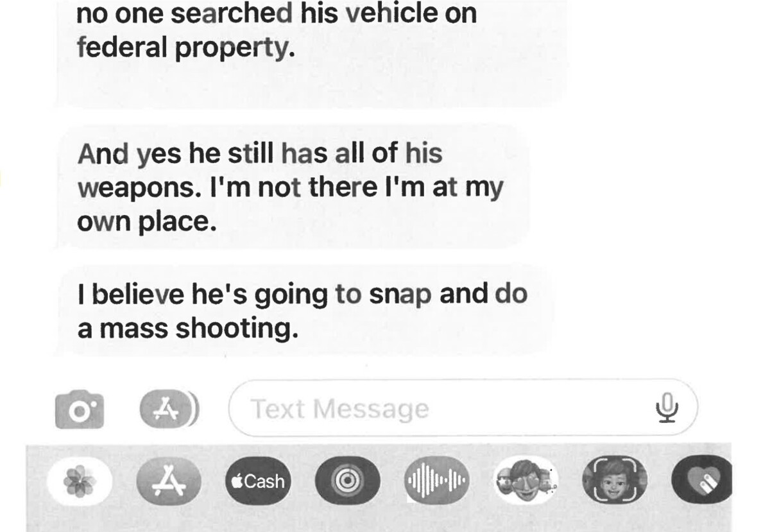Open the Digital Touch heart icon
Screen dimensions: 770x532
(x=701, y=480)
